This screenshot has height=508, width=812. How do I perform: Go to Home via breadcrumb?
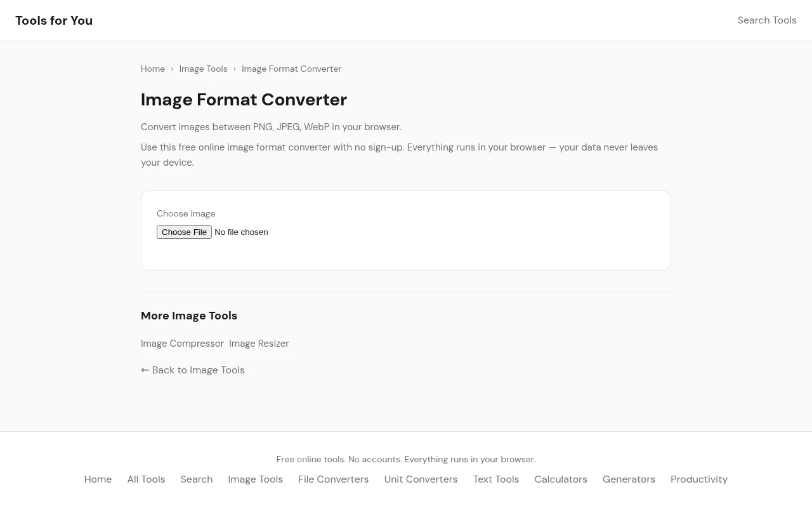153,69
